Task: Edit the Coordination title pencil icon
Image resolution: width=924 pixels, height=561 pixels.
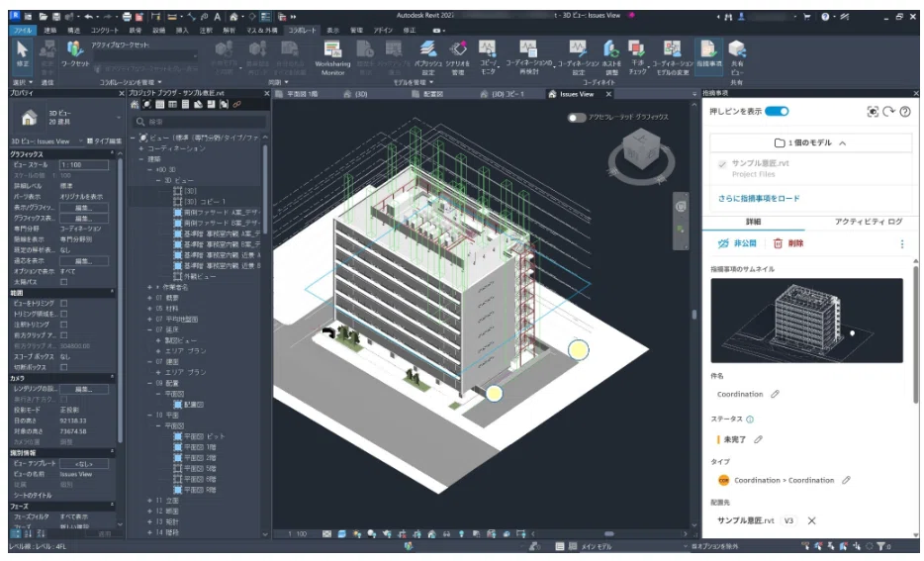Action: (x=775, y=394)
